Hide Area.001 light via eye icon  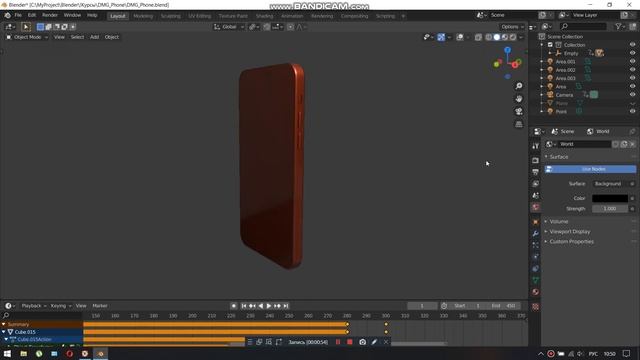(x=632, y=62)
